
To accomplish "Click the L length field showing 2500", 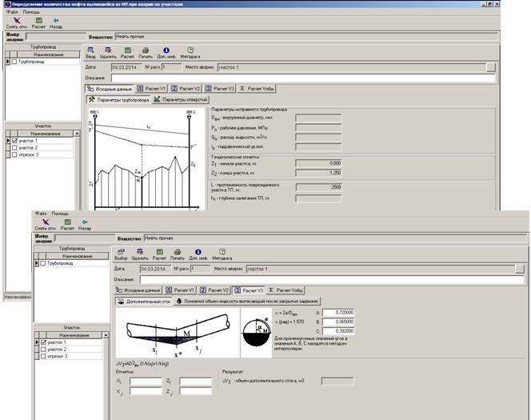I will pyautogui.click(x=319, y=186).
